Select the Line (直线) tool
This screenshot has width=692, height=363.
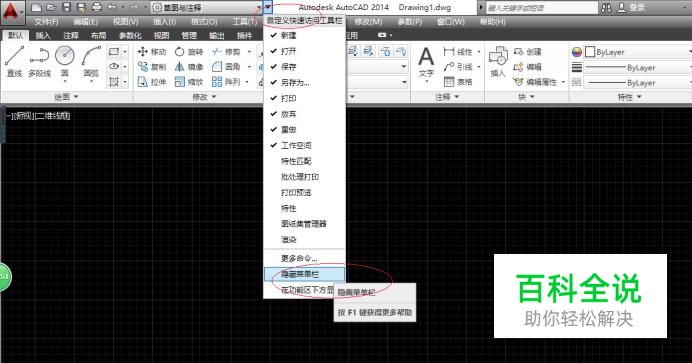pyautogui.click(x=14, y=62)
